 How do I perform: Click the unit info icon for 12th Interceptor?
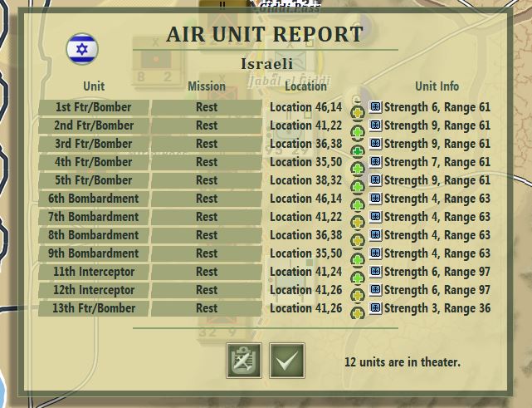pyautogui.click(x=376, y=291)
